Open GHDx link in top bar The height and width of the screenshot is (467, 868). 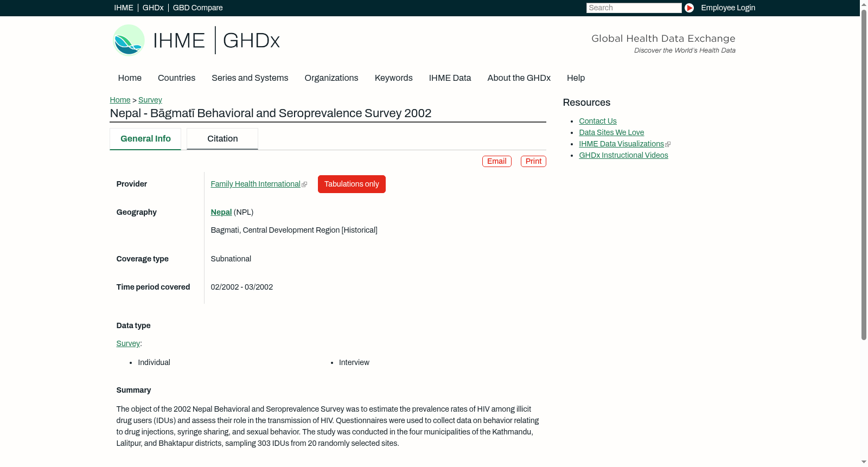pos(153,8)
